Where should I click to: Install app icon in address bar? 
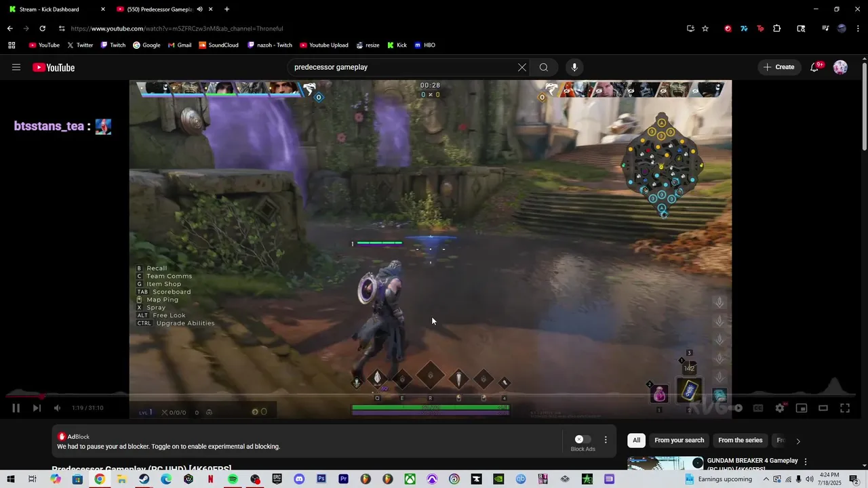pos(690,28)
